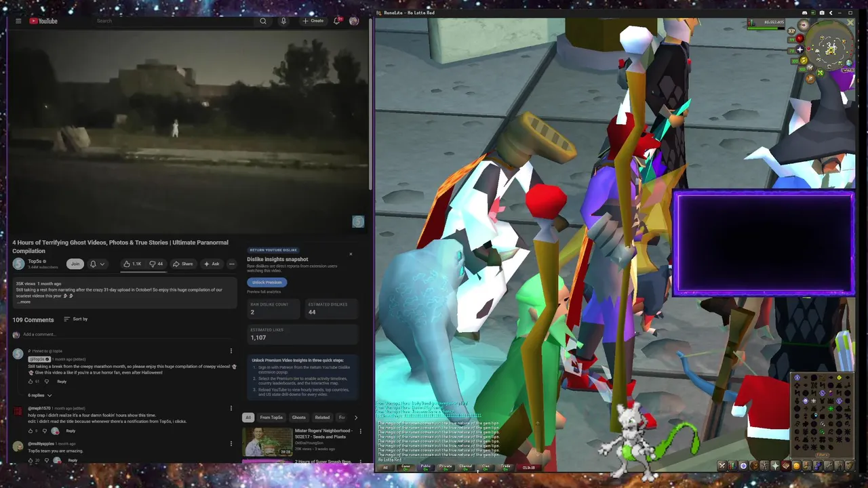Select the Related chip
Screen dimensions: 868x488
322,418
